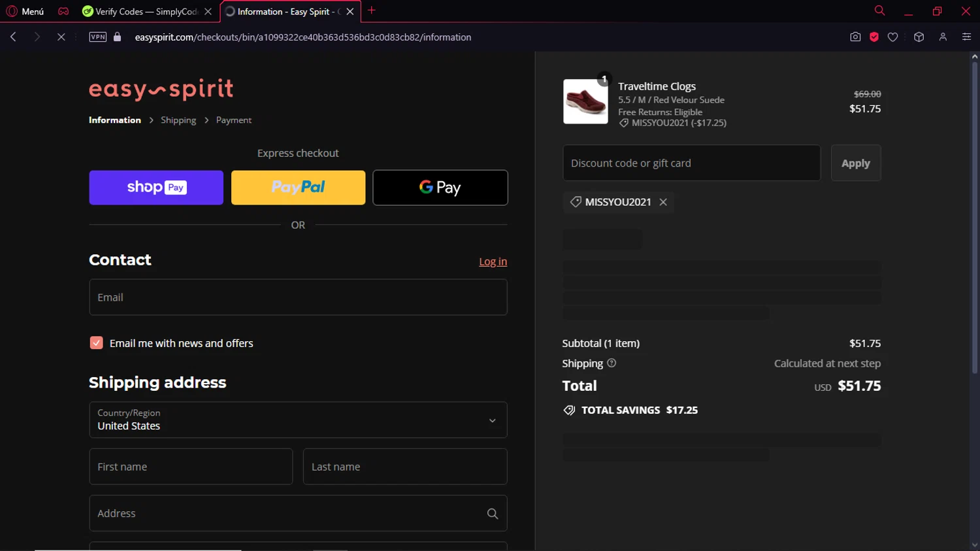This screenshot has height=551, width=980.
Task: Select the Information breadcrumb step
Action: click(x=115, y=120)
